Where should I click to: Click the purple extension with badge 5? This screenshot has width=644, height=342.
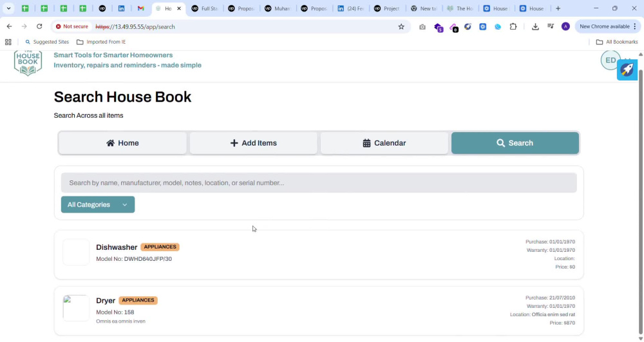[438, 27]
